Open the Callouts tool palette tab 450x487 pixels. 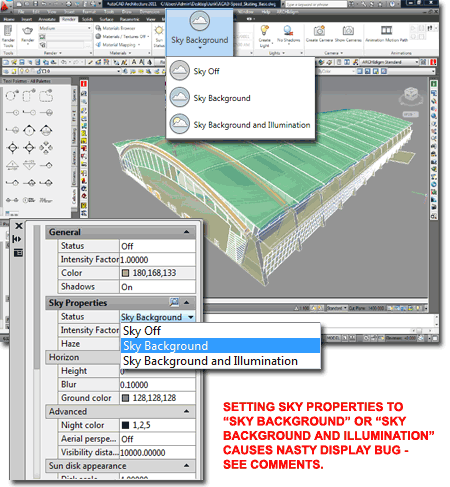[74, 197]
